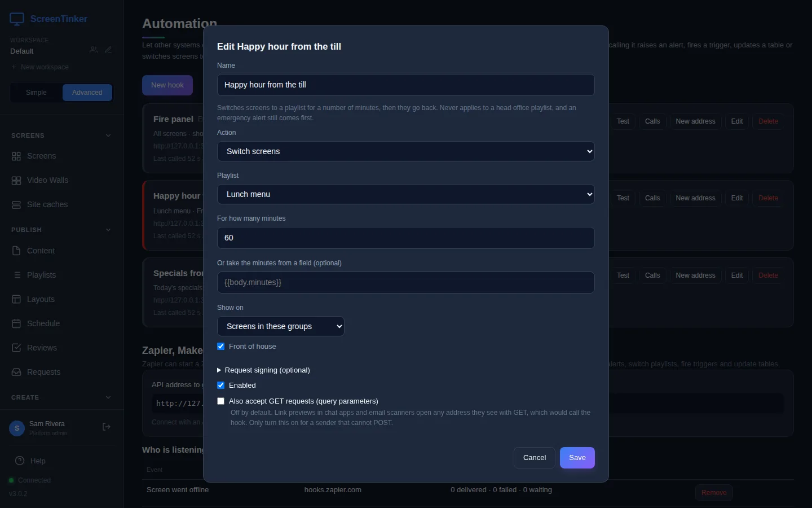Click the Cancel button

coord(535,458)
